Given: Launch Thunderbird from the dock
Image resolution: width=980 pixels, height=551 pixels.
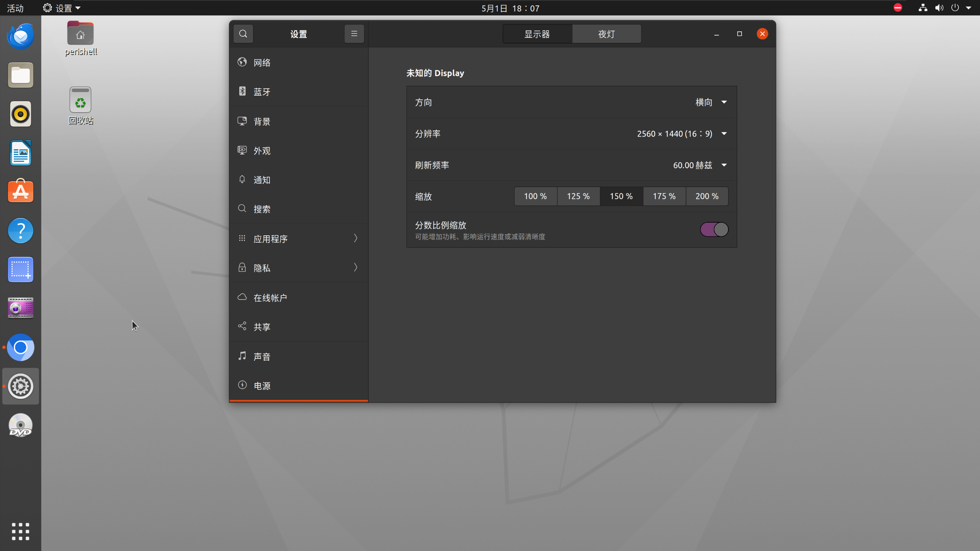Looking at the screenshot, I should click(21, 36).
